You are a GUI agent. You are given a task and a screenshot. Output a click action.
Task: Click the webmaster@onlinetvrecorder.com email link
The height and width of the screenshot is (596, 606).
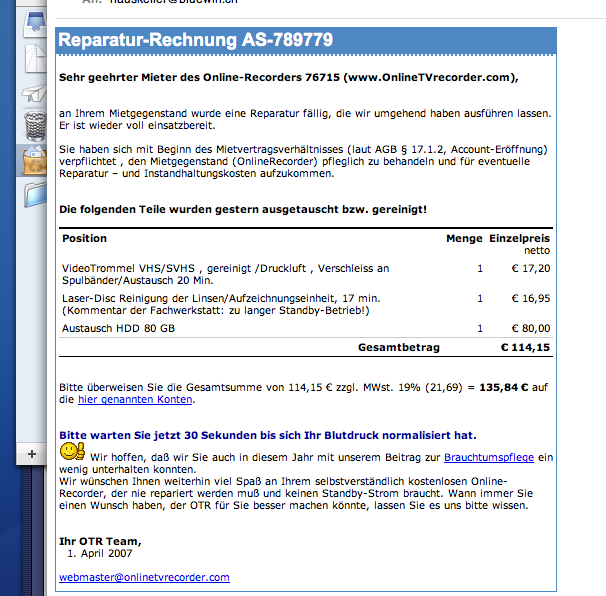(x=144, y=577)
